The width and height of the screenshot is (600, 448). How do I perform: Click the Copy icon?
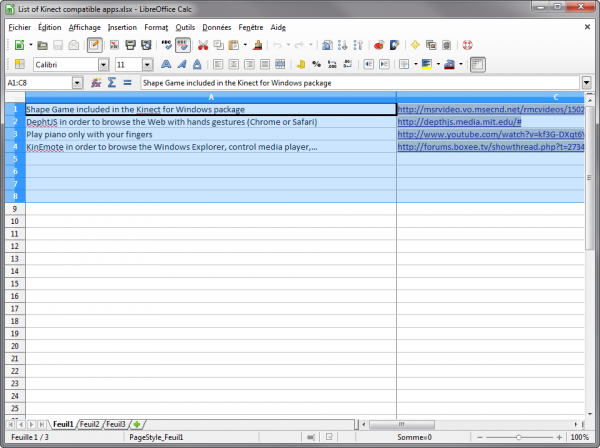point(218,45)
